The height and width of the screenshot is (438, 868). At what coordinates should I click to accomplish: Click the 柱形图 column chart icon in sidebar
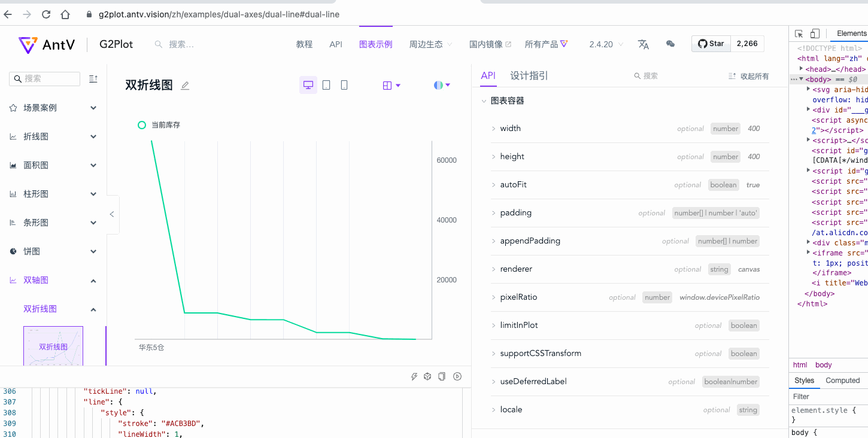13,194
